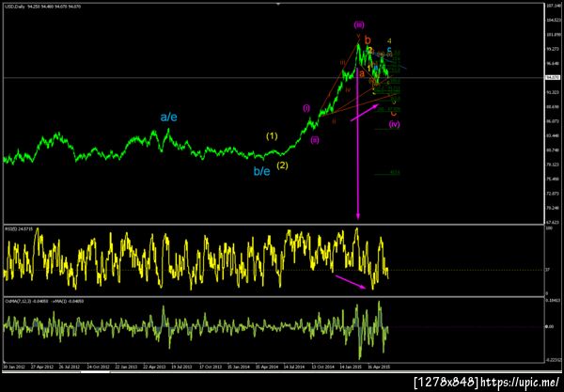
Task: Click the '14 Jul 2014' date label
Action: (294, 367)
